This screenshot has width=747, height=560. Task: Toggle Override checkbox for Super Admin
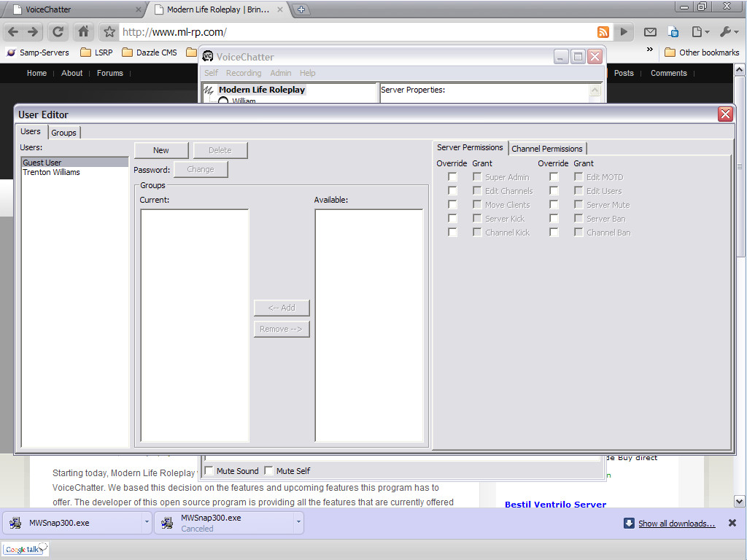point(452,177)
